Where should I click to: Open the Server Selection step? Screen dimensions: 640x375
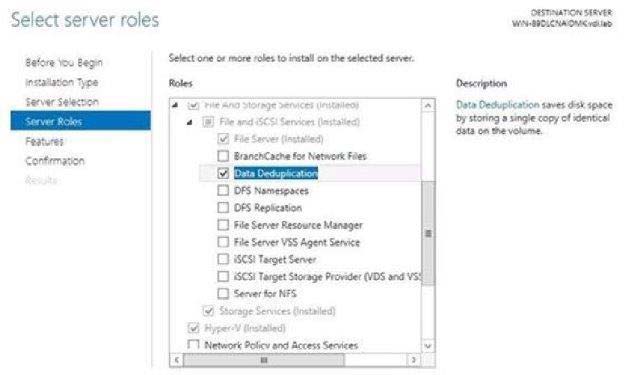coord(62,102)
